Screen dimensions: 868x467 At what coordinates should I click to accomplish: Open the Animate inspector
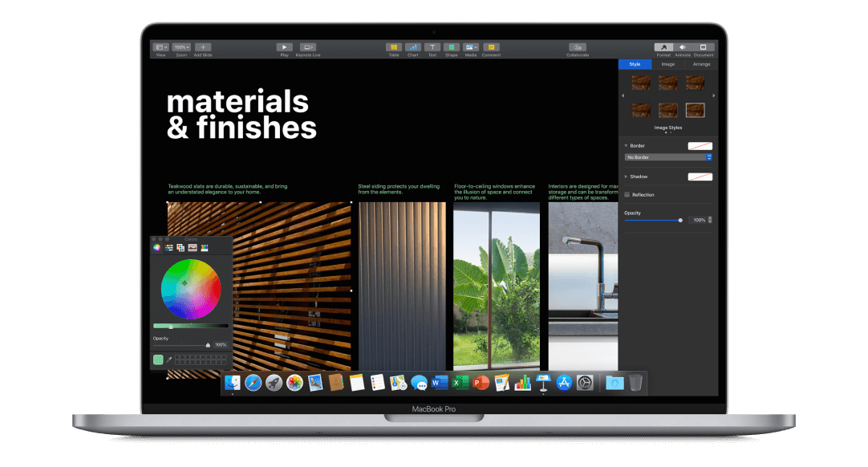683,47
